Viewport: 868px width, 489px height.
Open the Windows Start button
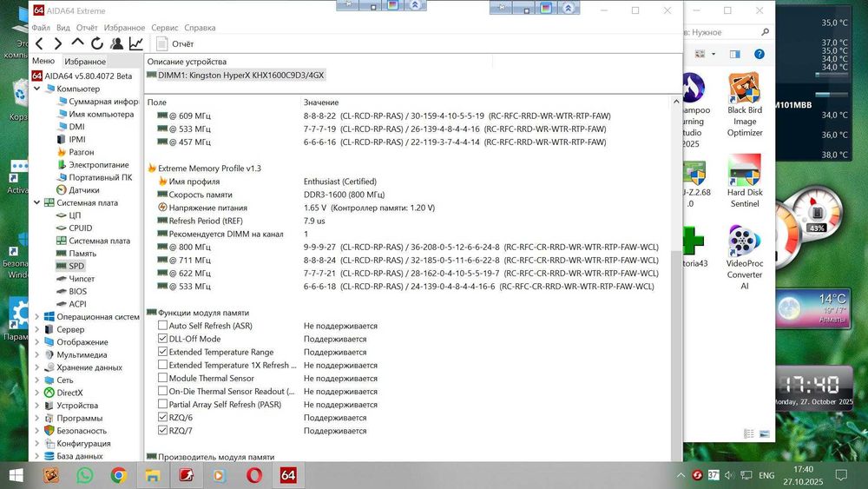tap(16, 475)
